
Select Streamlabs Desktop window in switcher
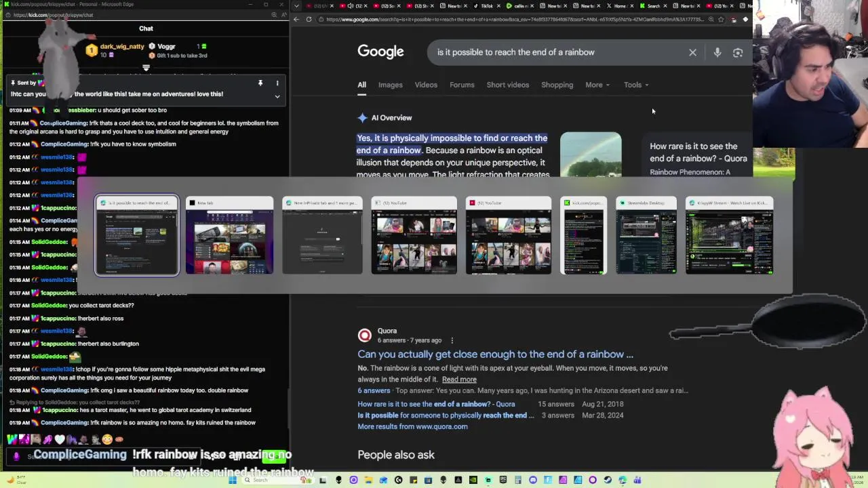pyautogui.click(x=646, y=235)
